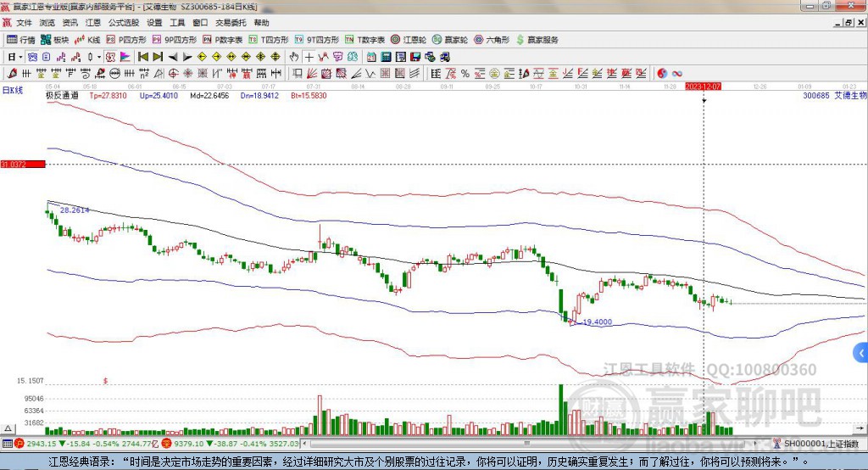Open the 交易委托 menu
This screenshot has width=868, height=470.
(x=231, y=23)
